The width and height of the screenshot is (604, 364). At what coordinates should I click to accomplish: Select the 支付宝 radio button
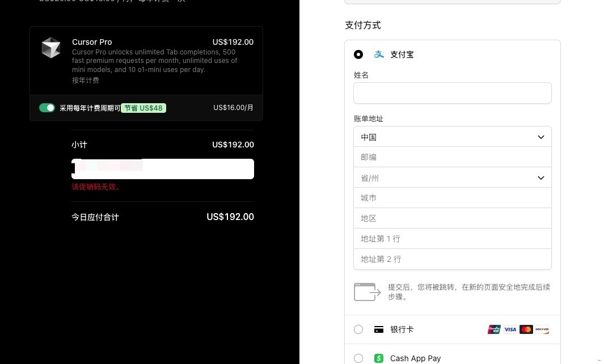coord(358,54)
